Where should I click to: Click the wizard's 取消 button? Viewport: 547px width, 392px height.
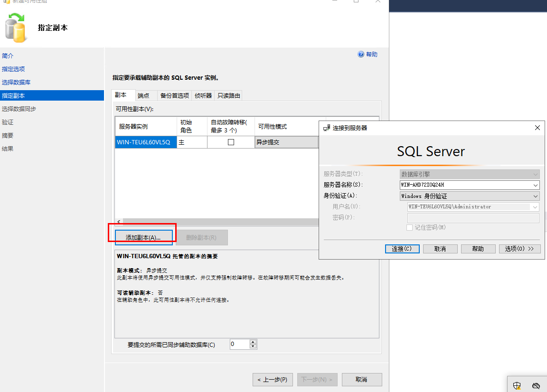click(362, 380)
